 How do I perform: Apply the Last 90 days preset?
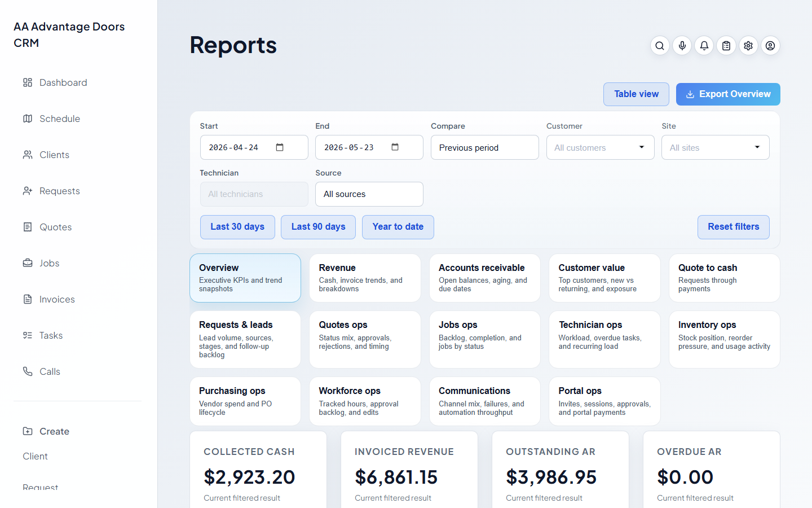318,227
